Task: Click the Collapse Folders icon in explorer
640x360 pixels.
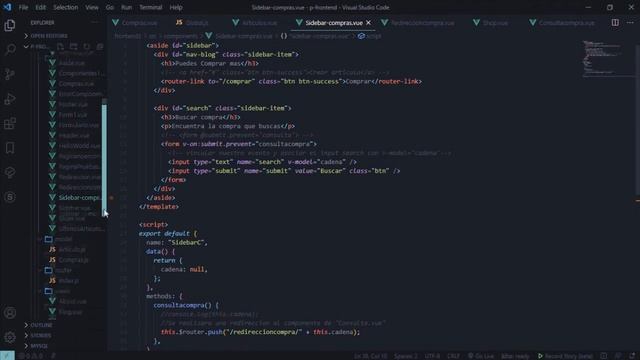Action: coord(100,47)
